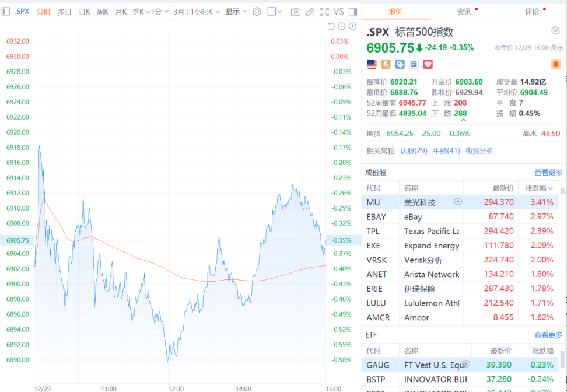Click undo arrow icon above chart

pyautogui.click(x=331, y=26)
